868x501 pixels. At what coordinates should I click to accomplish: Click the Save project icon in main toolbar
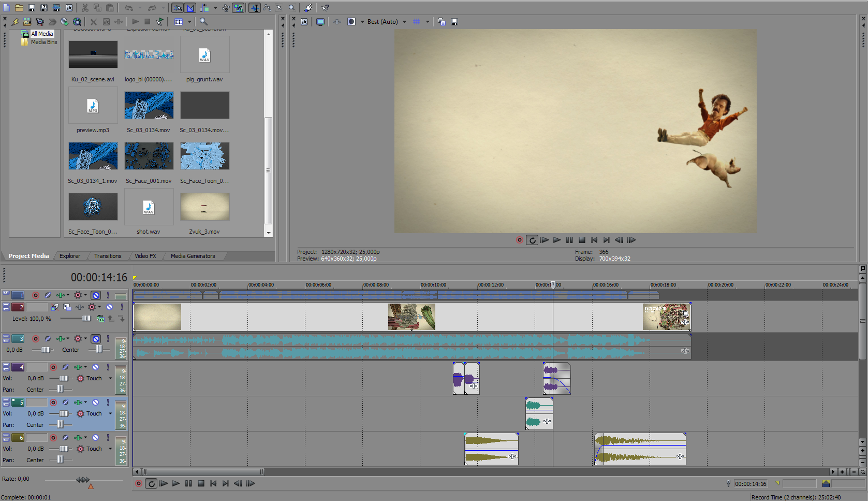(x=31, y=8)
